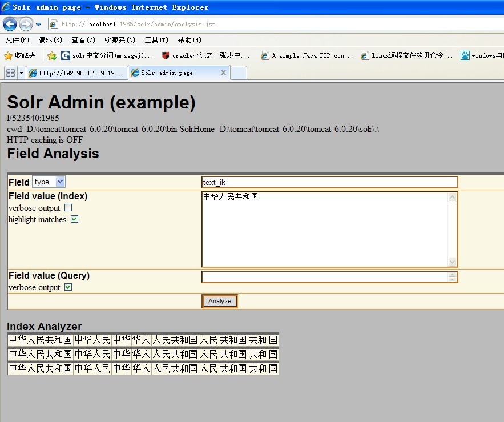
Task: Open the 收藏夹(A) menu
Action: tap(119, 40)
